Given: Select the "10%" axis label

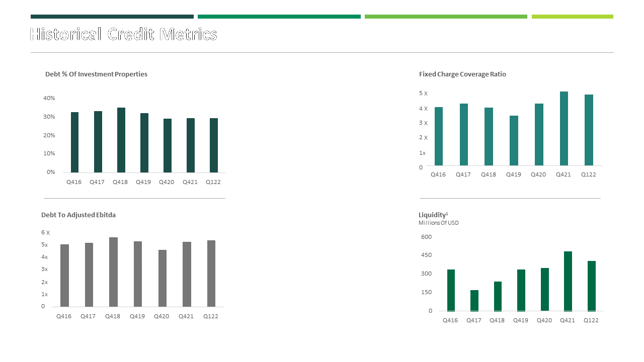Looking at the screenshot, I should (x=49, y=153).
